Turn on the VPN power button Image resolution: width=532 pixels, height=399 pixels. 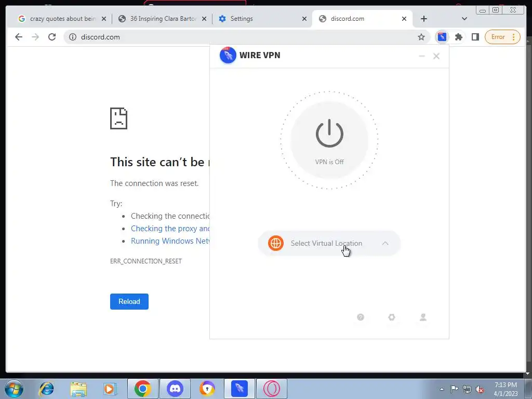tap(329, 140)
